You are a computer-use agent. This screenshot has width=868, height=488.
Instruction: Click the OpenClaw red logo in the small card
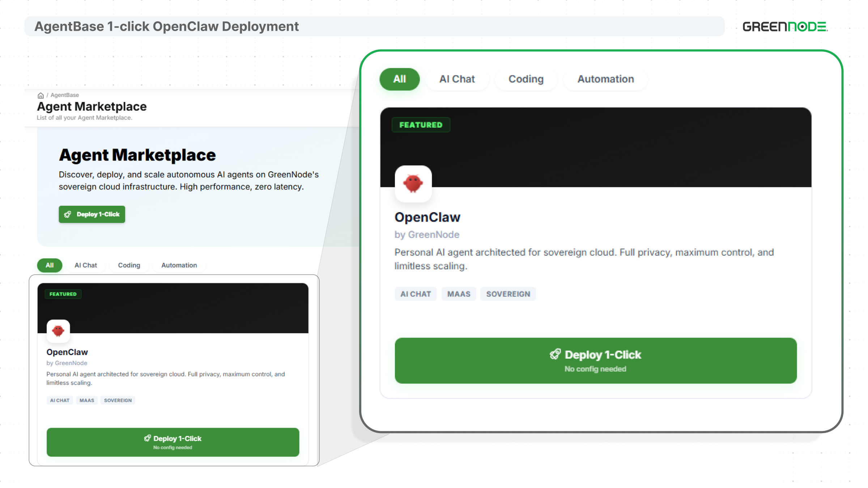point(58,331)
